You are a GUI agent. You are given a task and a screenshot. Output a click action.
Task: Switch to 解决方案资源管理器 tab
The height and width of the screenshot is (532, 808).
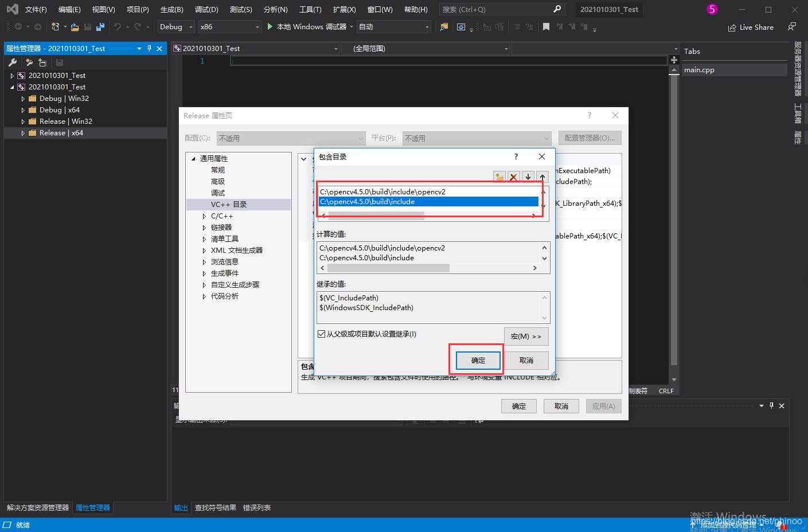coord(38,508)
